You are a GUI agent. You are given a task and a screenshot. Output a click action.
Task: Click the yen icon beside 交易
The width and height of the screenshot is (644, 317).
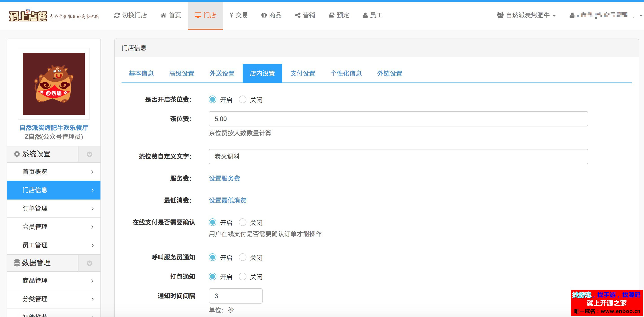click(231, 15)
